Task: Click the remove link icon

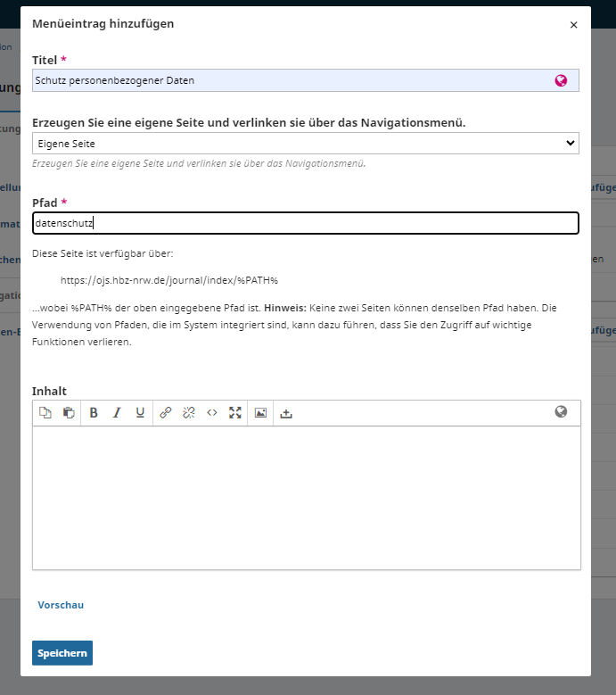Action: tap(189, 413)
